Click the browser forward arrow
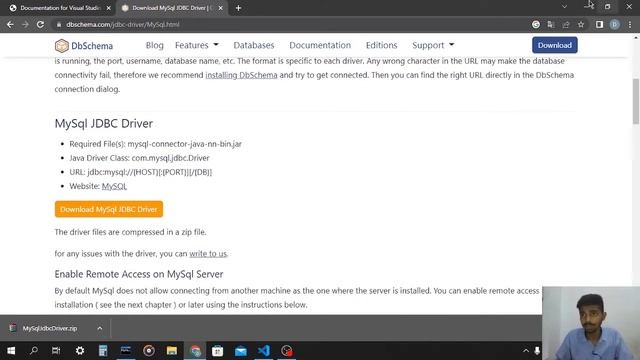Image resolution: width=640 pixels, height=360 pixels. pos(25,24)
